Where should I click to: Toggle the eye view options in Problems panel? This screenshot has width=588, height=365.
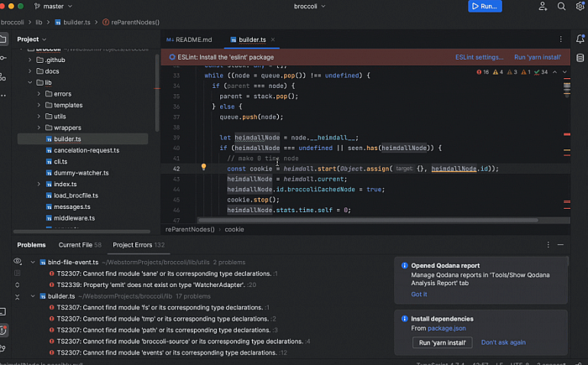18,261
